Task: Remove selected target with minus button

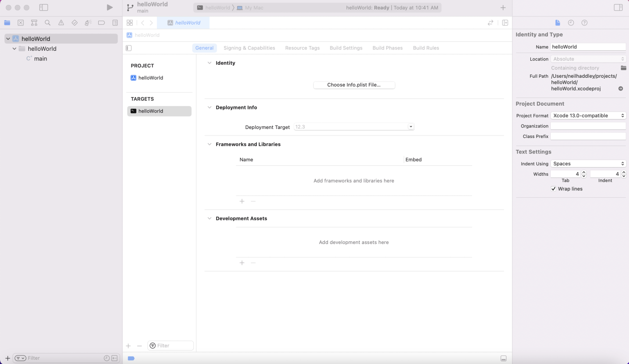Action: pos(139,346)
